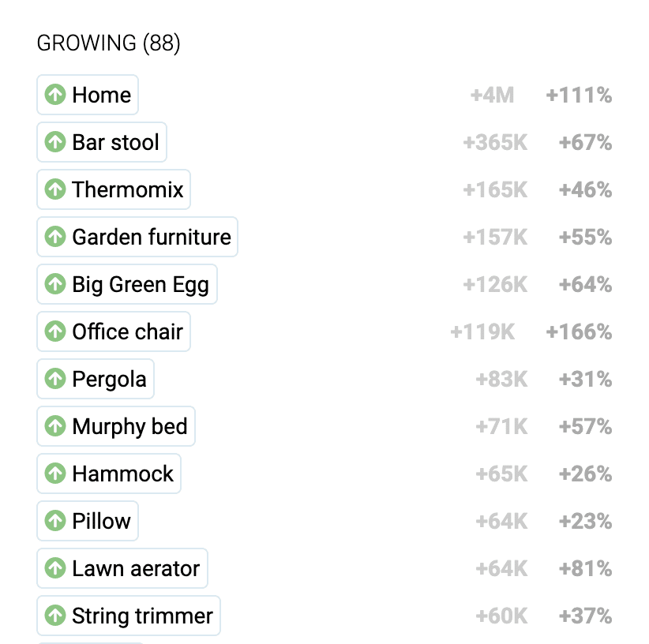Screen dimensions: 649x644
Task: Click the up-arrow icon next to Bar stool
Action: tap(55, 142)
